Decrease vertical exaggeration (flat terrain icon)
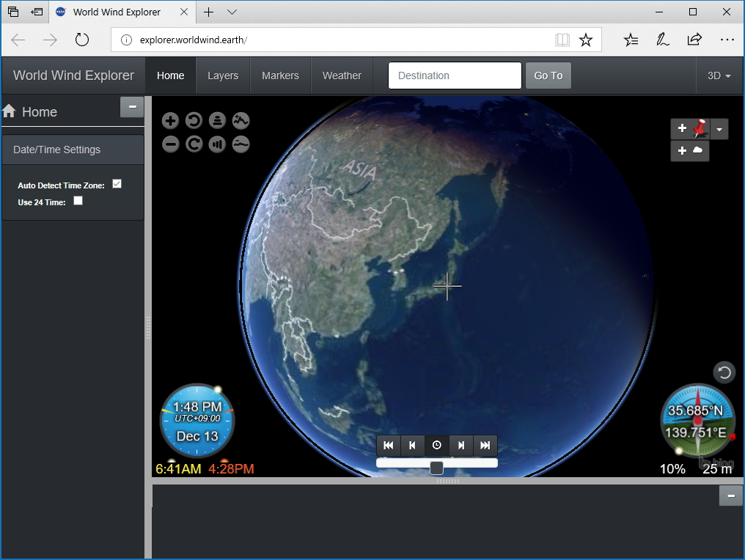The image size is (745, 560). point(241,144)
